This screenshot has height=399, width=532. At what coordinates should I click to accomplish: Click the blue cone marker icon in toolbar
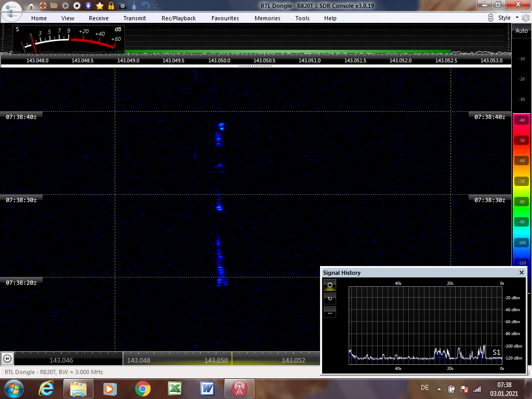pos(134,6)
